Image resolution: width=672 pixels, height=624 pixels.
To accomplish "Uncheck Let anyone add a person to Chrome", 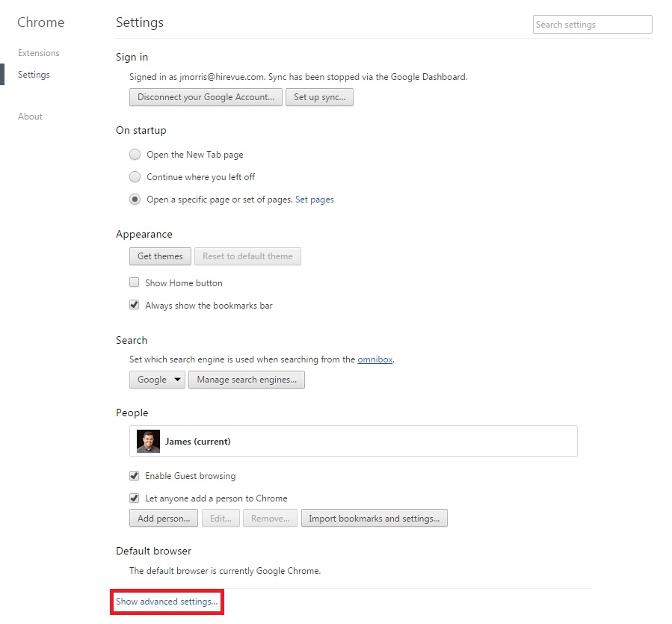I will 134,498.
